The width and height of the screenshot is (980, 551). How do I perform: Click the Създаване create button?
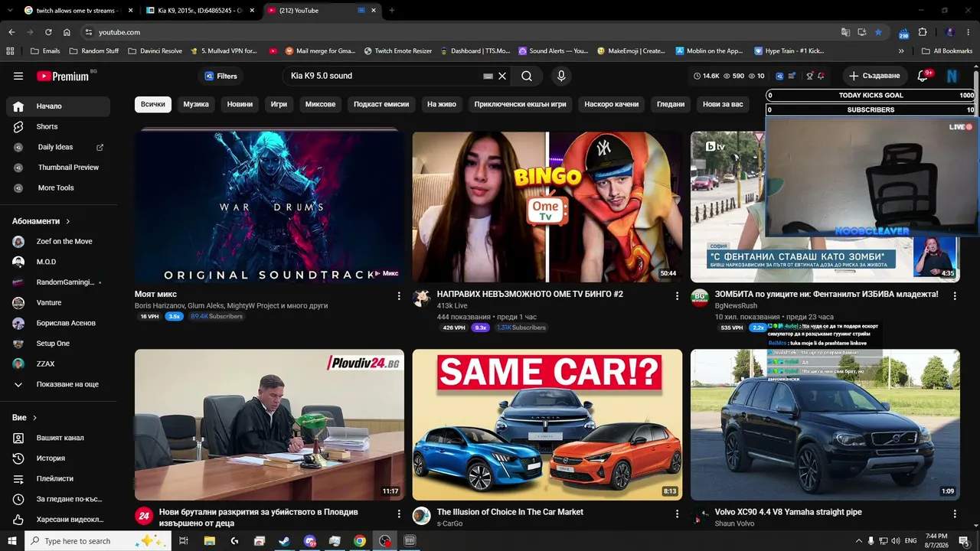[874, 76]
